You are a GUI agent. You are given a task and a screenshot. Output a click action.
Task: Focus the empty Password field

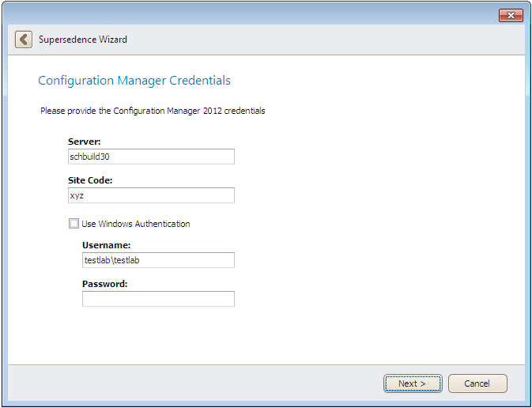tap(158, 299)
